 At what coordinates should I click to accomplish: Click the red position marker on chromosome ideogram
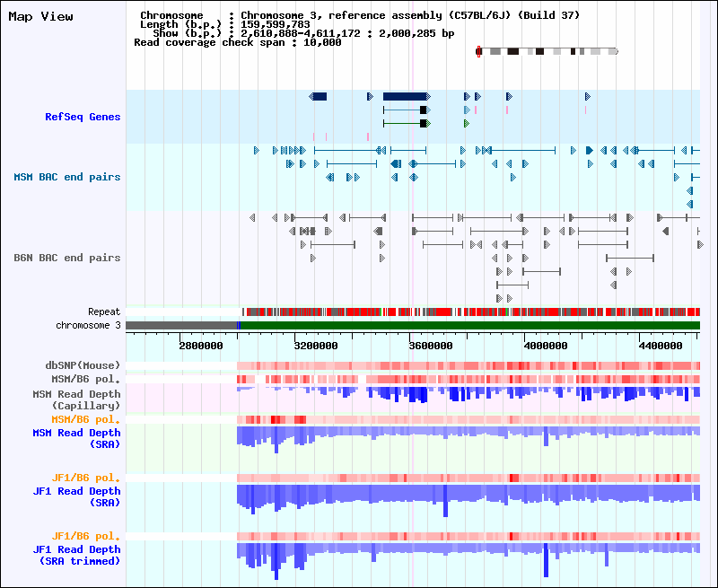point(478,52)
